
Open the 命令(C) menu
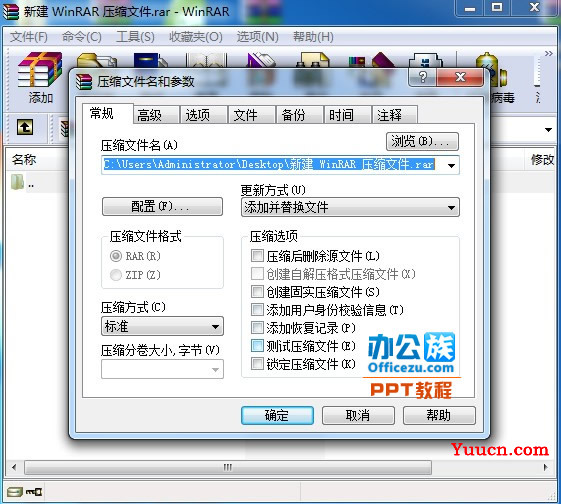click(x=82, y=37)
